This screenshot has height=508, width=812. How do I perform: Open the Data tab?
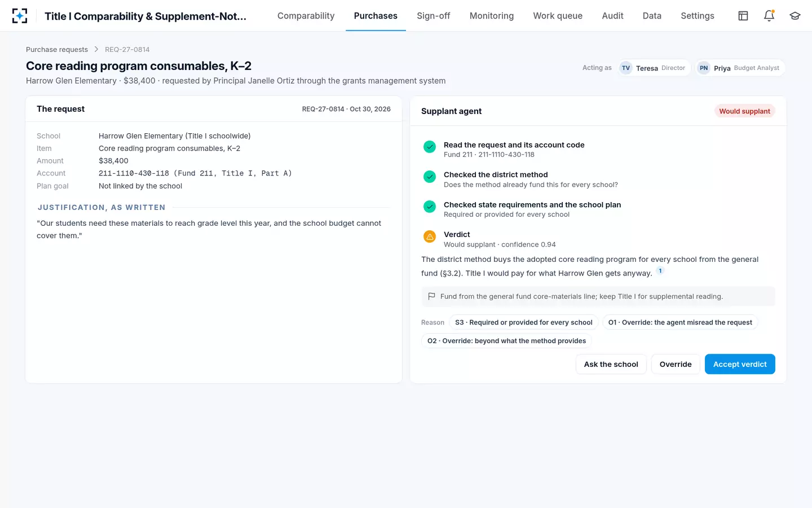652,16
